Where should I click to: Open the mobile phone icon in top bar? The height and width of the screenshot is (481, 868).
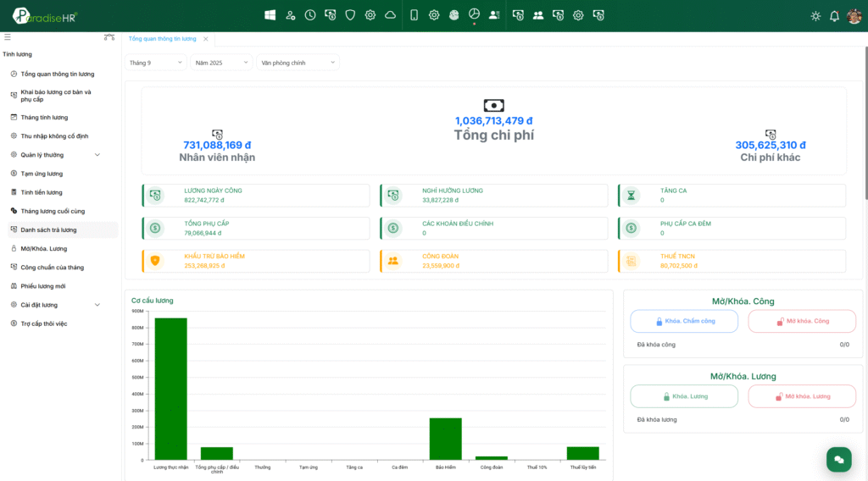414,15
